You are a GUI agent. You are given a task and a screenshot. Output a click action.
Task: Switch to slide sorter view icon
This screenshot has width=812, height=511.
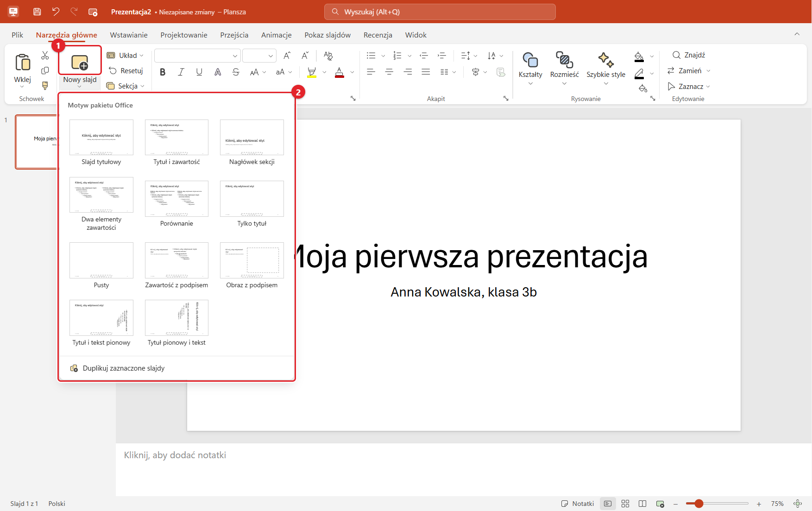tap(625, 504)
